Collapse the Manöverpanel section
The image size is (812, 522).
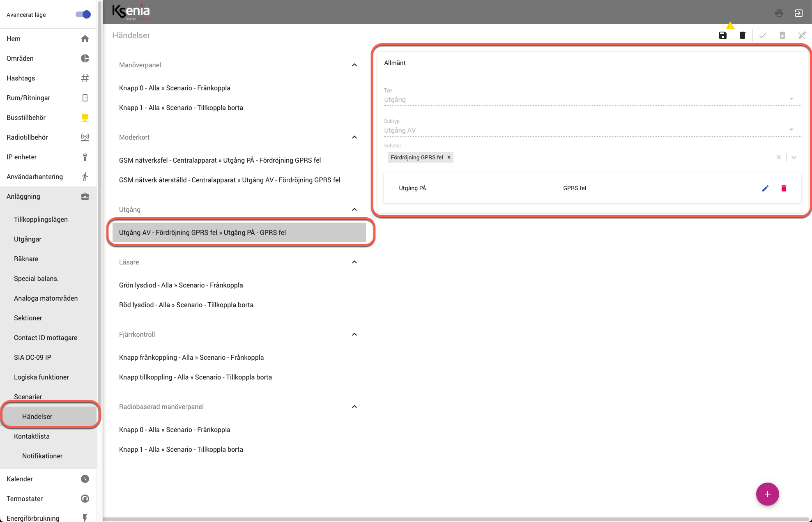pyautogui.click(x=354, y=65)
